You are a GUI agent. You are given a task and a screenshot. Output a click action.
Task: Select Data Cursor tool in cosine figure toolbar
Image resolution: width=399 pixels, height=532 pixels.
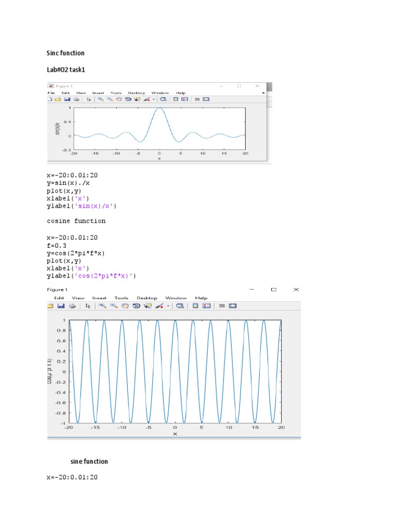click(x=148, y=306)
